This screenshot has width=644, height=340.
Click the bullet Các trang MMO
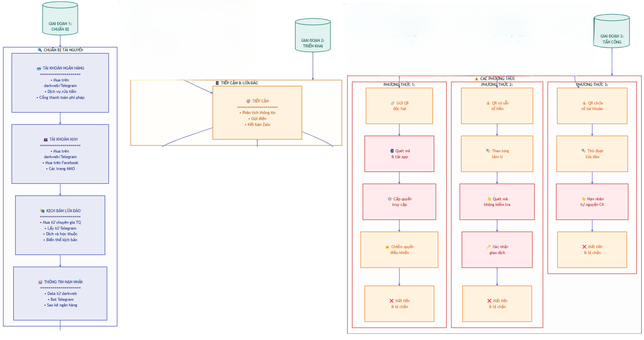[x=60, y=169]
